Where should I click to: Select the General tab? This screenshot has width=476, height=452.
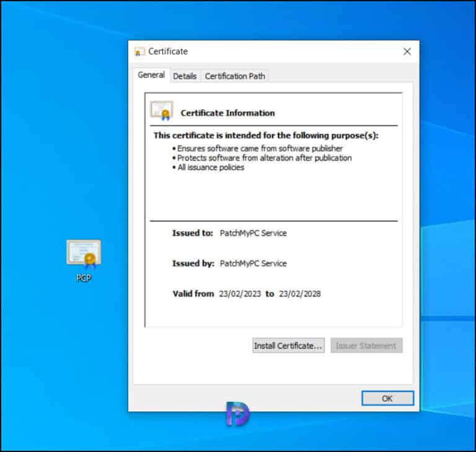point(151,75)
